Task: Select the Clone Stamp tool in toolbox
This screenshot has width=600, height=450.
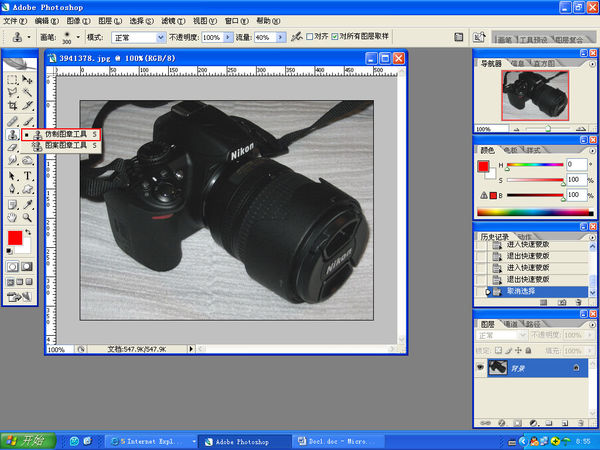Action: pos(12,134)
